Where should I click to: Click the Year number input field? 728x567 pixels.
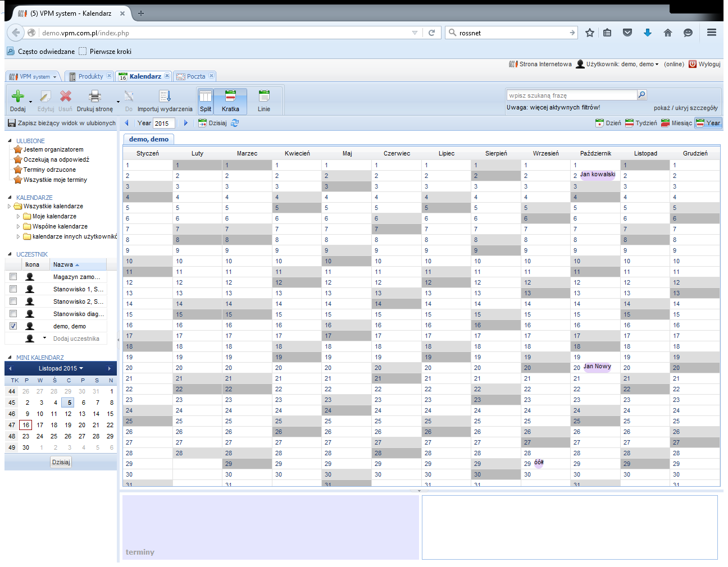(164, 123)
